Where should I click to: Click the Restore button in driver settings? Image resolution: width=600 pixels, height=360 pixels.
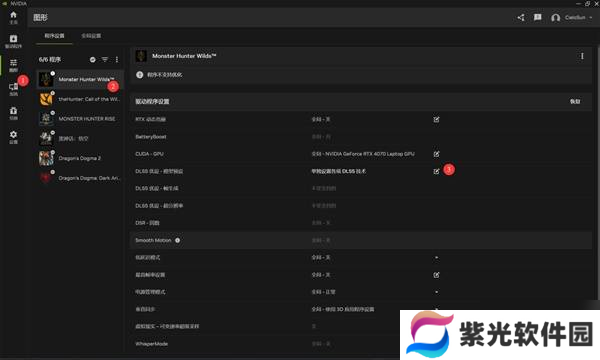coord(575,101)
